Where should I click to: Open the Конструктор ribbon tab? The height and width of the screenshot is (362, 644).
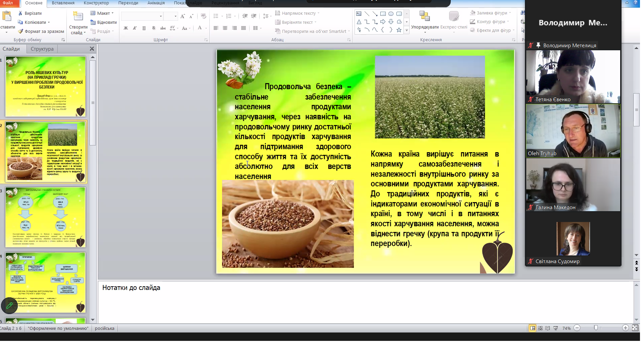coord(96,3)
